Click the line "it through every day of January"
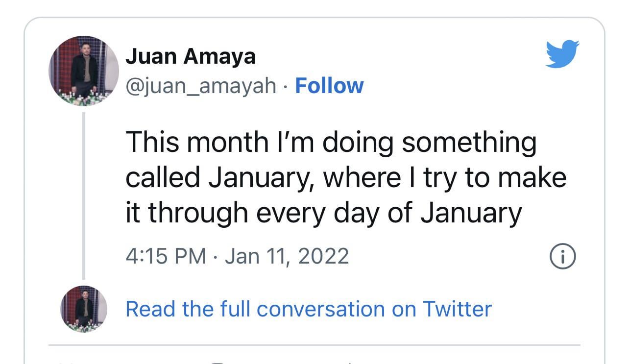 coord(323,213)
